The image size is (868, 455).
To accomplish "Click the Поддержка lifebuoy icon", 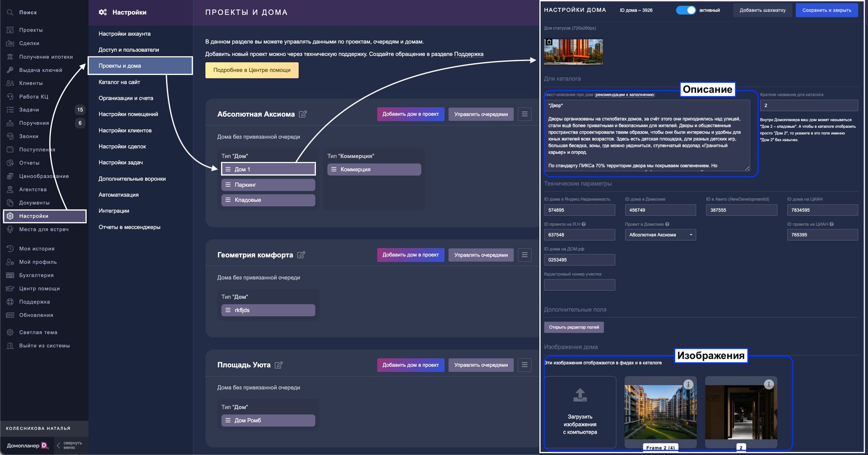I will [x=10, y=302].
